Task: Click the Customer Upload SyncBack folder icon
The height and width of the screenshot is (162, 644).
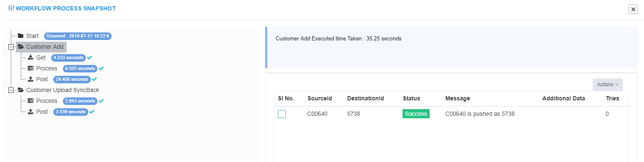Action: pos(21,90)
